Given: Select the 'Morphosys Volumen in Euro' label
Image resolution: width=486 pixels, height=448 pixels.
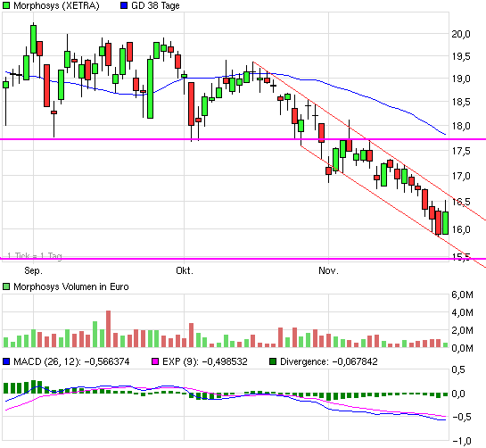Looking at the screenshot, I should (x=71, y=286).
